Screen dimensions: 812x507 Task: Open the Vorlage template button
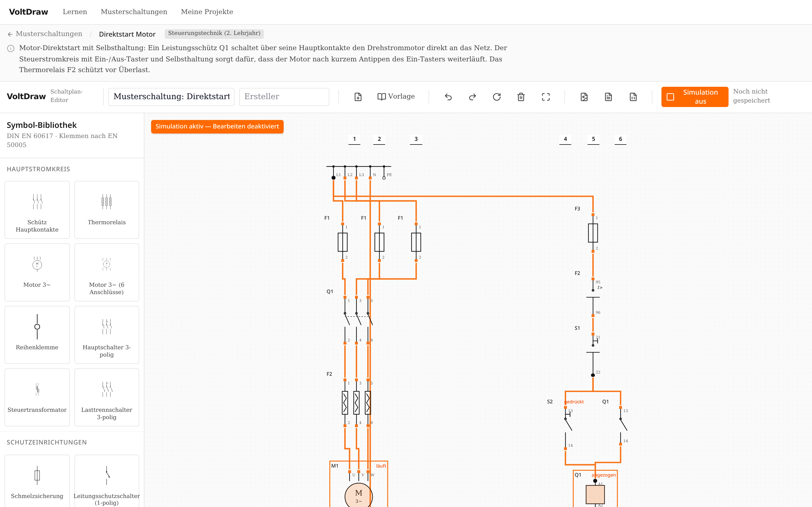point(396,97)
